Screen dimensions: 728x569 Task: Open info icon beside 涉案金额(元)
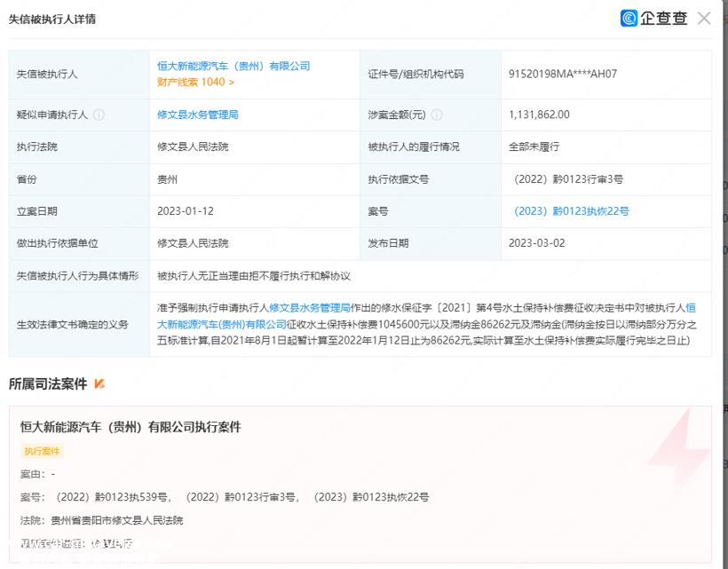437,115
